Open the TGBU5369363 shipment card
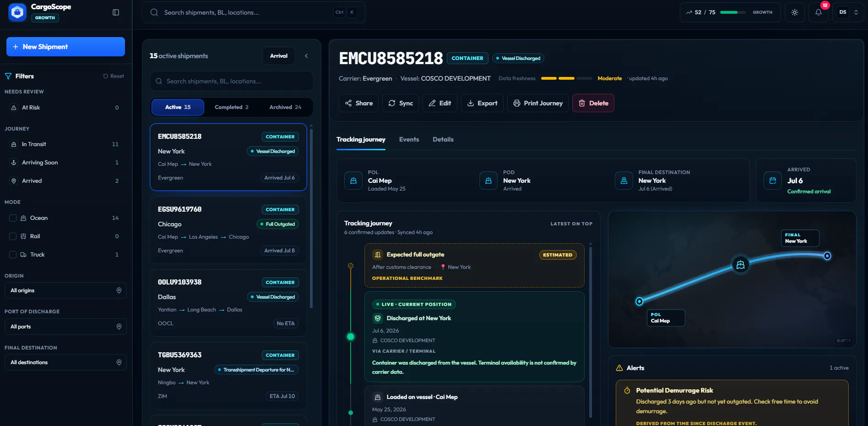Image resolution: width=868 pixels, height=426 pixels. [228, 376]
